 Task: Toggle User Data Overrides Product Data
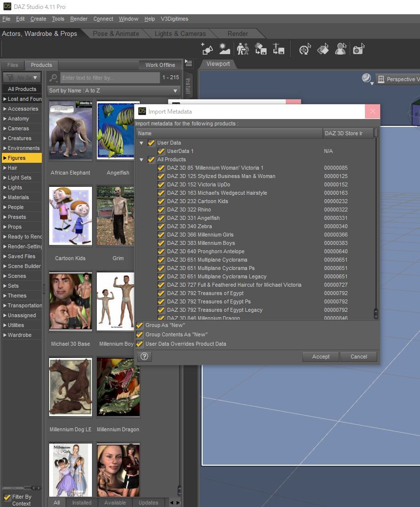140,344
